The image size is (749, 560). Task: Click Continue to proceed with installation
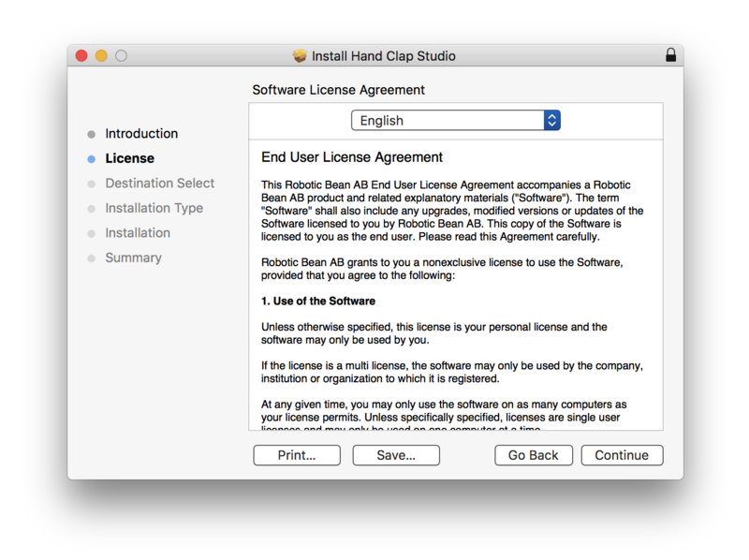(622, 455)
